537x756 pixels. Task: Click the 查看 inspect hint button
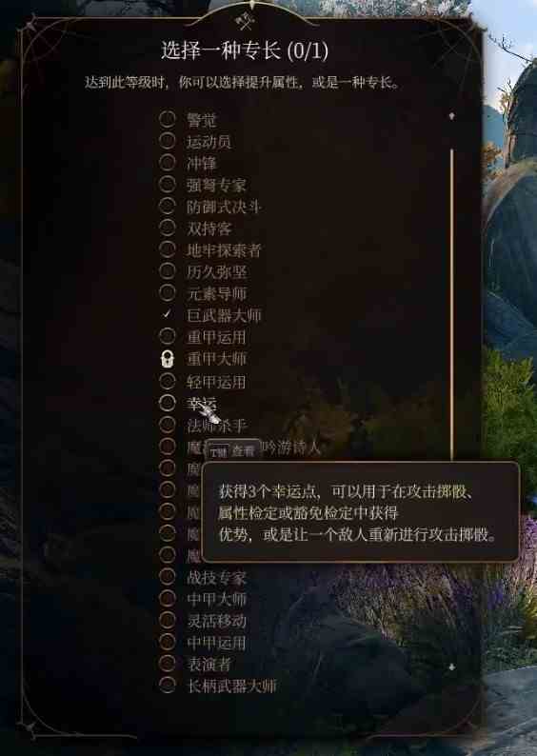tap(233, 450)
